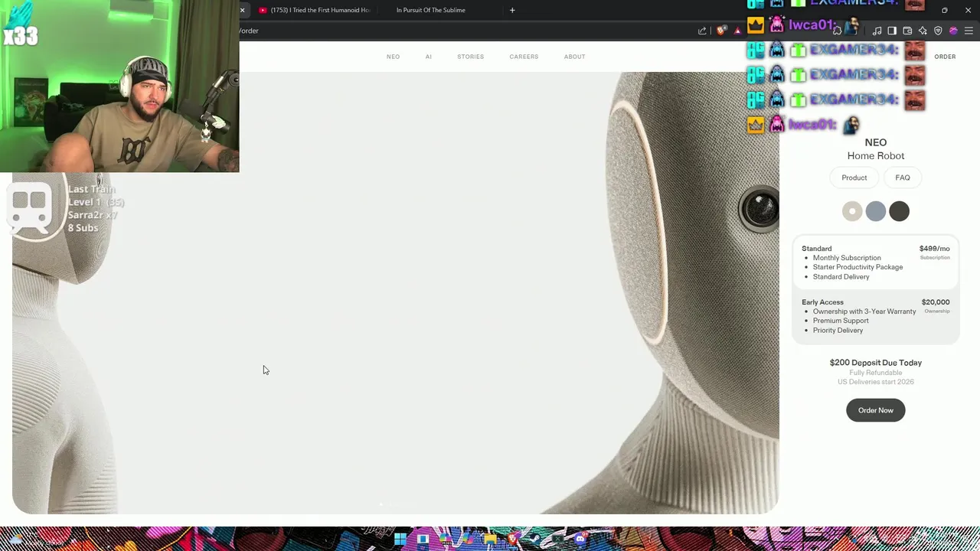Screen dimensions: 980x551
Task: Open Copilot from the taskbar
Action: pos(468,540)
